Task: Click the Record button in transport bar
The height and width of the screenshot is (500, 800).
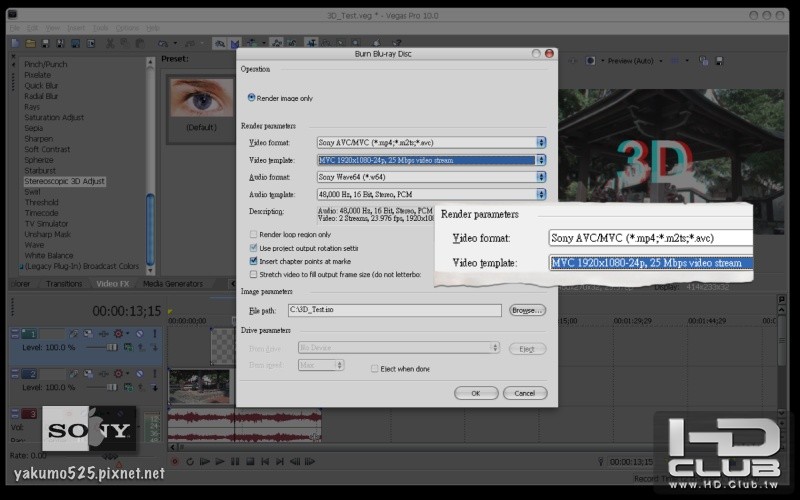Action: point(175,462)
